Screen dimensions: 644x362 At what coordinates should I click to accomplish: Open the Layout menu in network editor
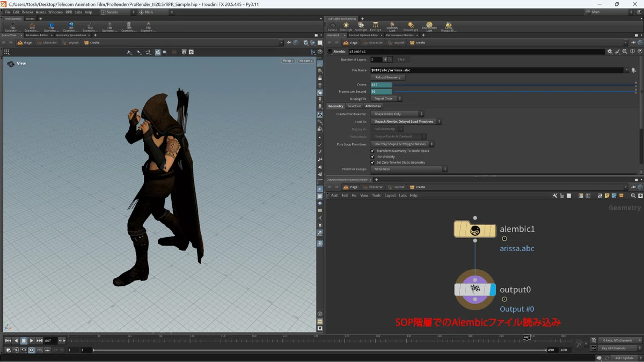(390, 195)
